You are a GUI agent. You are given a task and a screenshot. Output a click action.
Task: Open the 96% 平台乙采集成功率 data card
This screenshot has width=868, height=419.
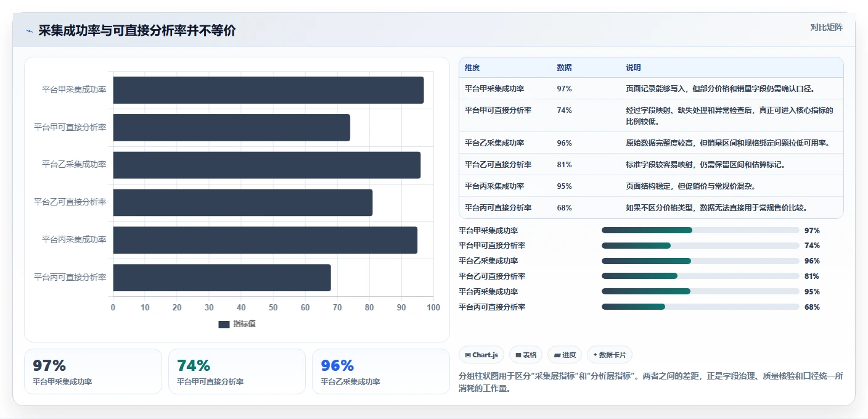tap(381, 371)
